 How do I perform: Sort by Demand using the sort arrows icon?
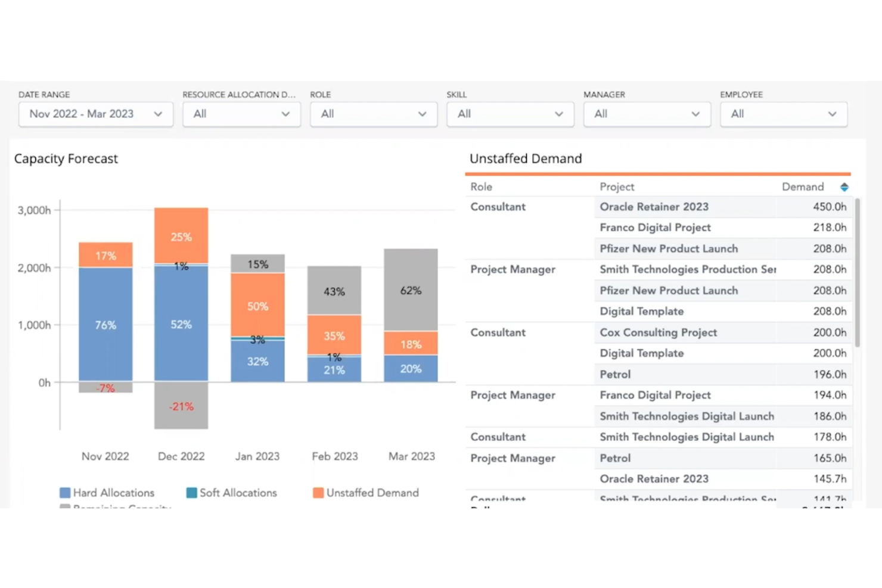pos(844,187)
